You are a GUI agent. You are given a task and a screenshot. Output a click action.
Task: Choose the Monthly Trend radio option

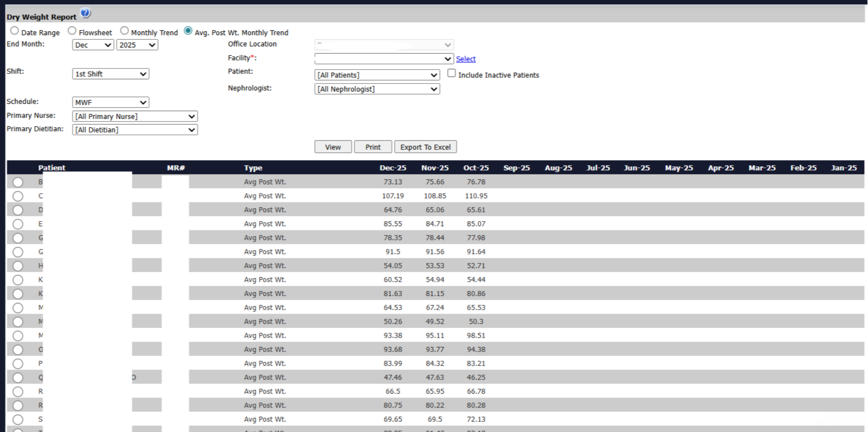pos(124,31)
